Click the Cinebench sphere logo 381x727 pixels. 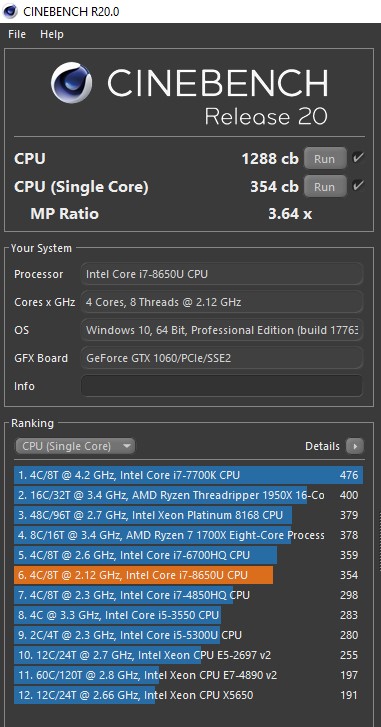71,83
